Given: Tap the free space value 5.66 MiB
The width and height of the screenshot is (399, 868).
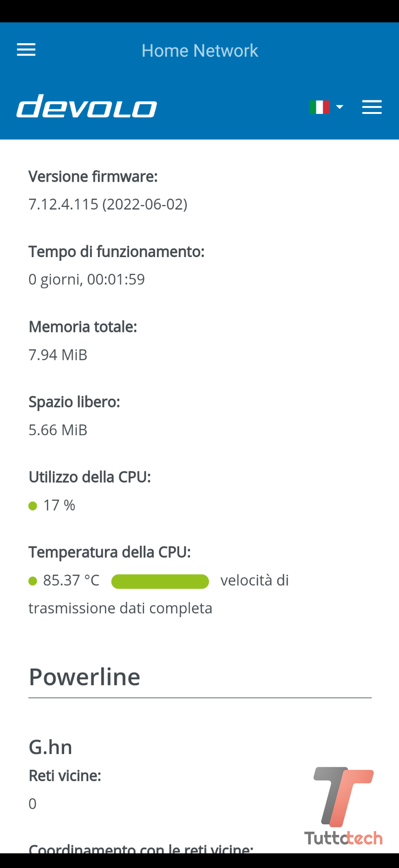Looking at the screenshot, I should (x=58, y=430).
